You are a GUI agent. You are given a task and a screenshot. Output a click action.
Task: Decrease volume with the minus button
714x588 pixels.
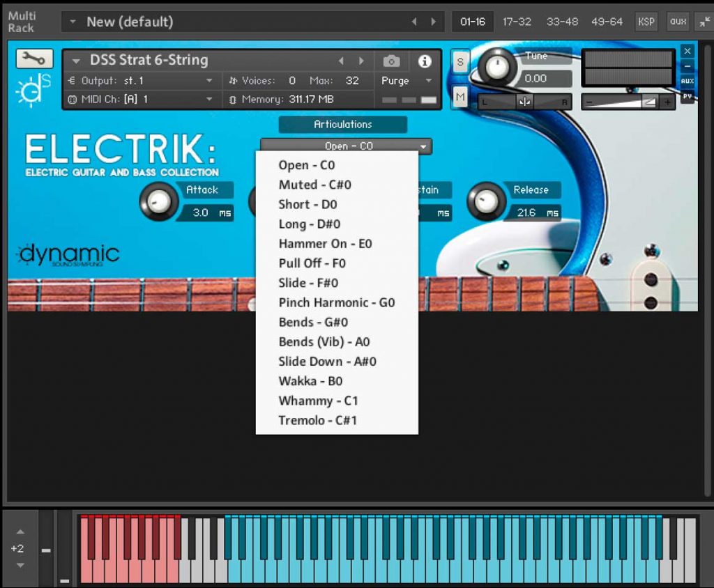(x=589, y=102)
